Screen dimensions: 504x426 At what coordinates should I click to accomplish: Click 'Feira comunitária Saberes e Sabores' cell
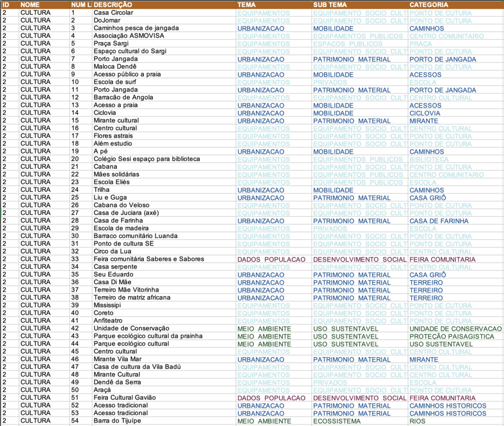click(149, 259)
